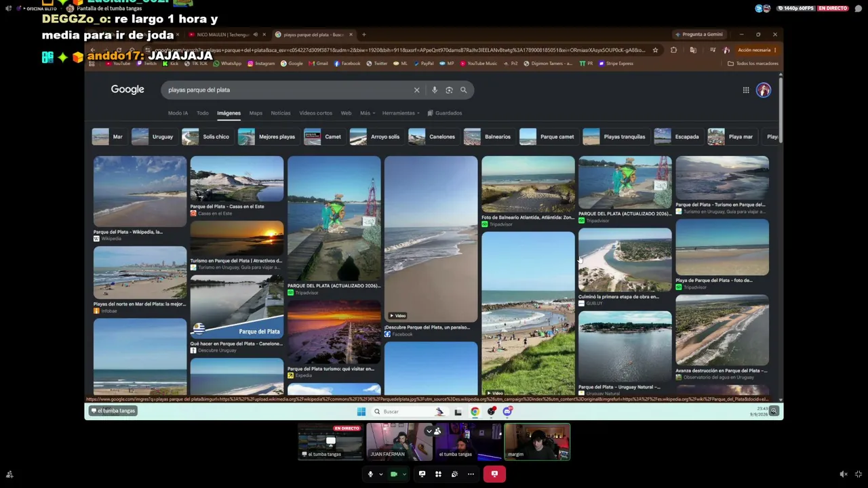Image resolution: width=868 pixels, height=488 pixels.
Task: Open the camera options arrow in call bar
Action: click(403, 474)
